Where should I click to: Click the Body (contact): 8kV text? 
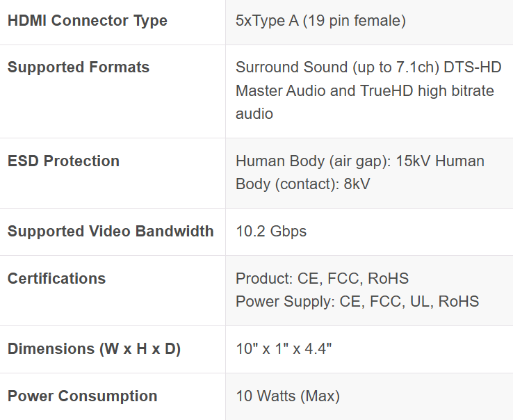(302, 184)
